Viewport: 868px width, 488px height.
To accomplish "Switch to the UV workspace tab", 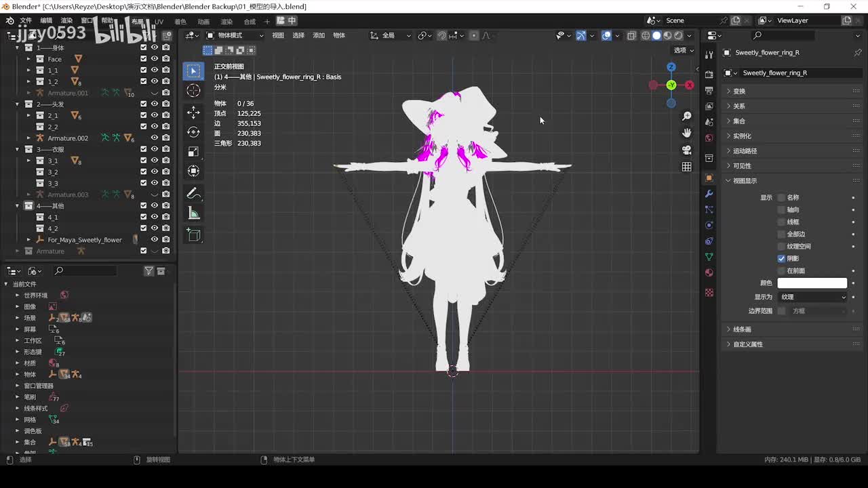I will [159, 22].
